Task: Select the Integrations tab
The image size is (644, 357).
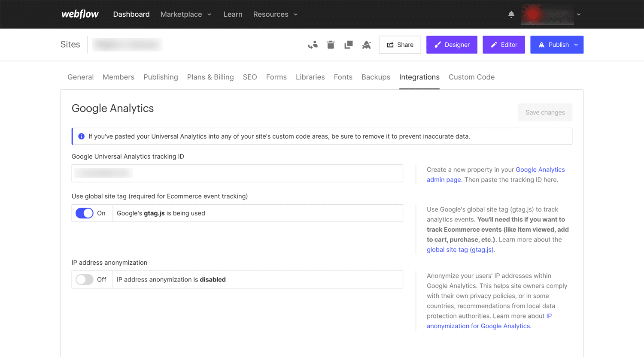Action: 419,77
